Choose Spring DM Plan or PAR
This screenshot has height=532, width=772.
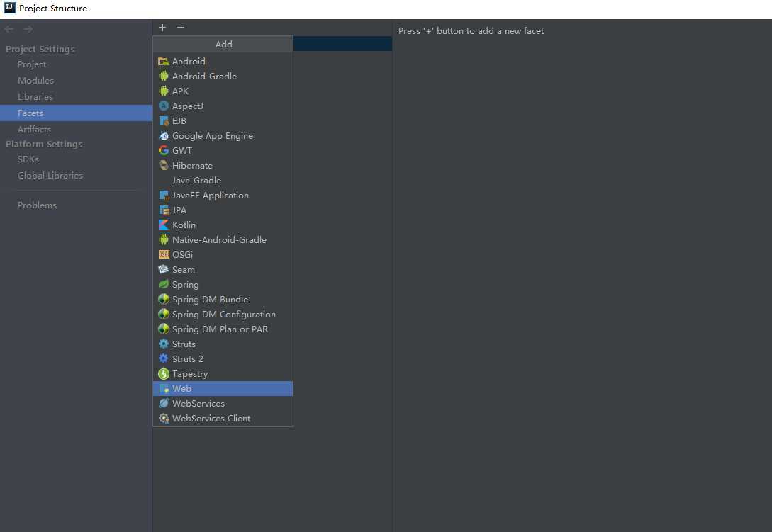tap(223, 329)
